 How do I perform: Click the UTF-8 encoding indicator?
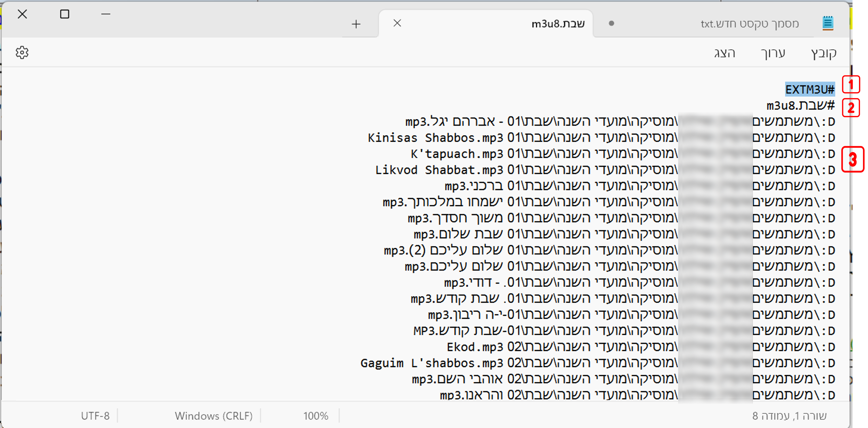tap(95, 416)
